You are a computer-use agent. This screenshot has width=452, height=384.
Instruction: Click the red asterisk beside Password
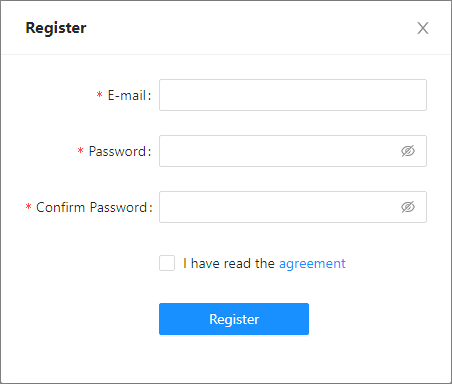point(80,151)
